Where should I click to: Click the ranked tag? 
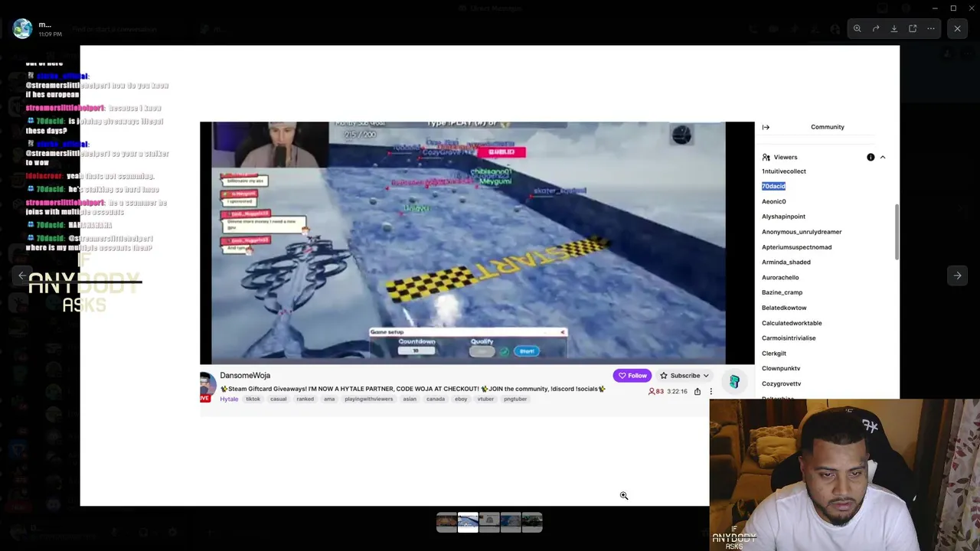(305, 399)
